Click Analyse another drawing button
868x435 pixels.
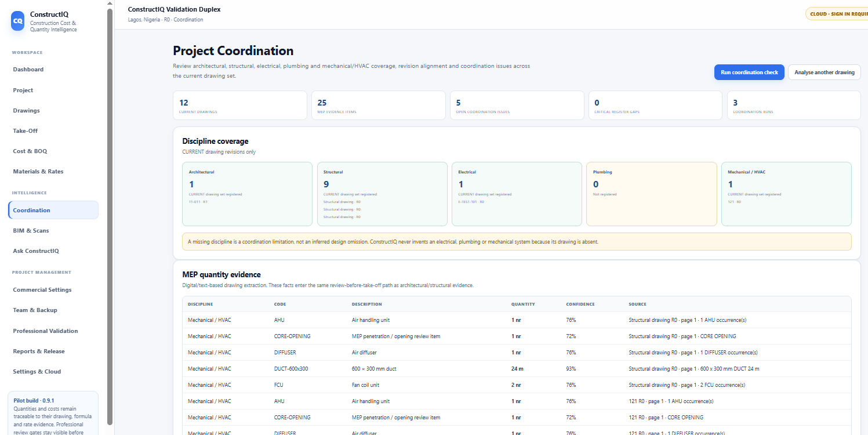tap(825, 72)
